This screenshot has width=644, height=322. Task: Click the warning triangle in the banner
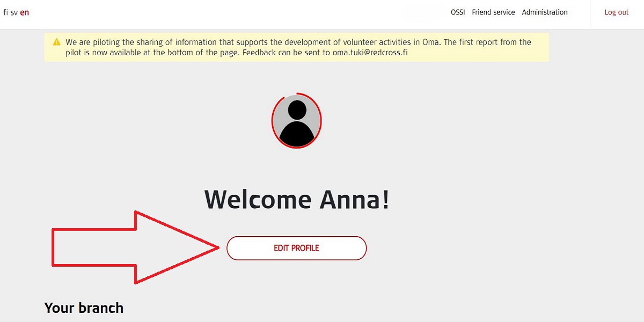pyautogui.click(x=57, y=42)
